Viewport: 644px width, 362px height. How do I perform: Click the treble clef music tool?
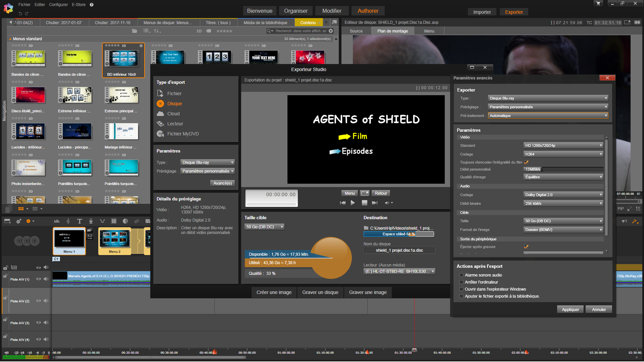68,221
